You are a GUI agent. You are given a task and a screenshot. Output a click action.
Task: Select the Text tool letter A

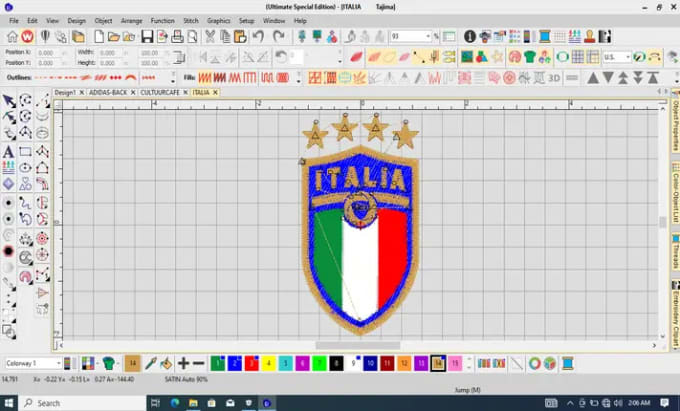point(8,152)
